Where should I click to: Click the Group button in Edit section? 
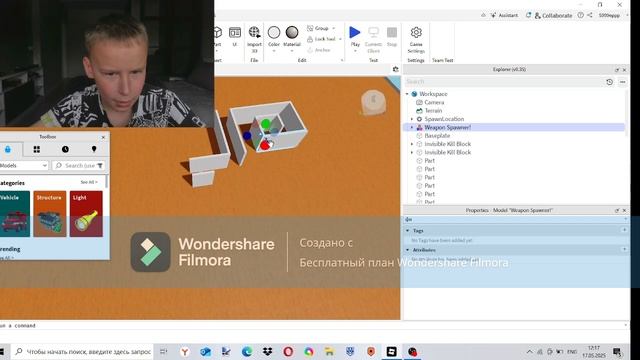[318, 28]
